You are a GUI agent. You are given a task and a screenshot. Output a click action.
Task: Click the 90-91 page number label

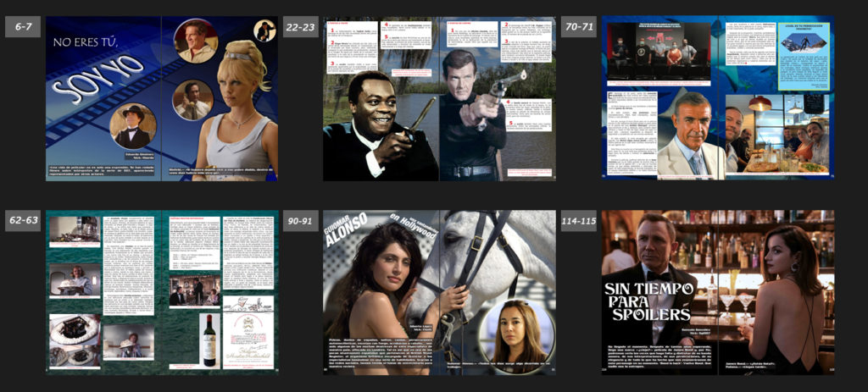(301, 221)
